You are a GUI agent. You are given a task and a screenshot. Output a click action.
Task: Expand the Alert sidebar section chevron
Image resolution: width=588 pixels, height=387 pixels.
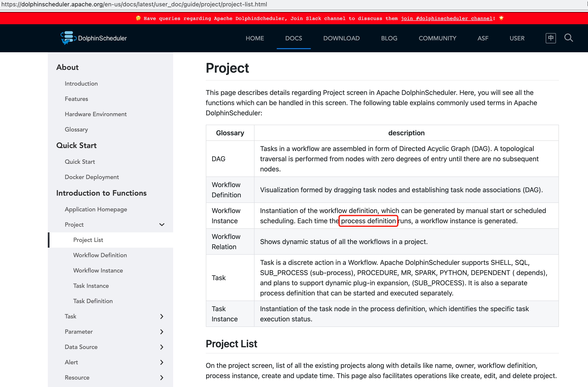click(162, 362)
